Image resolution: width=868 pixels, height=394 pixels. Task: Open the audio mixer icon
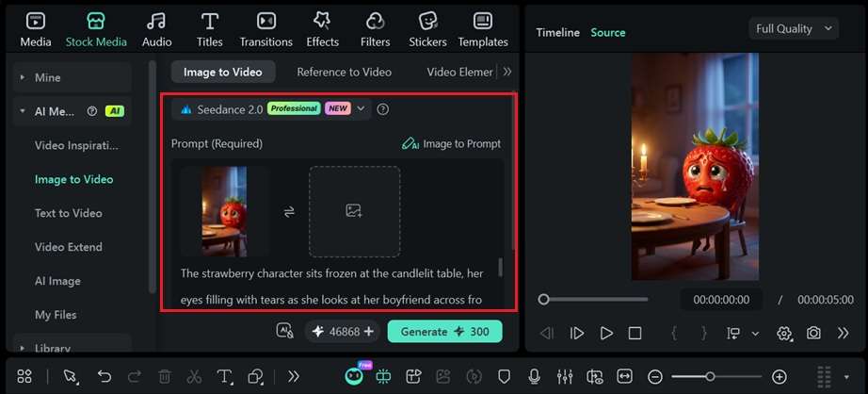point(565,377)
